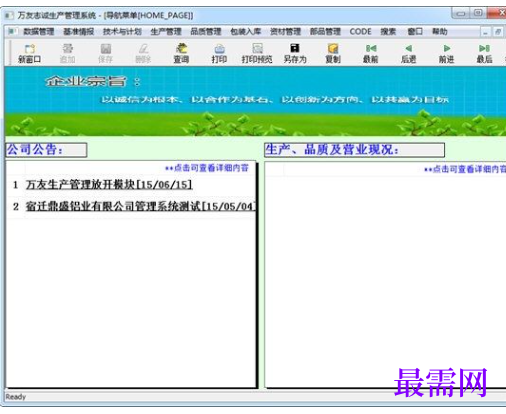
Task: Click hint text in 公司公告 panel
Action: [x=207, y=168]
